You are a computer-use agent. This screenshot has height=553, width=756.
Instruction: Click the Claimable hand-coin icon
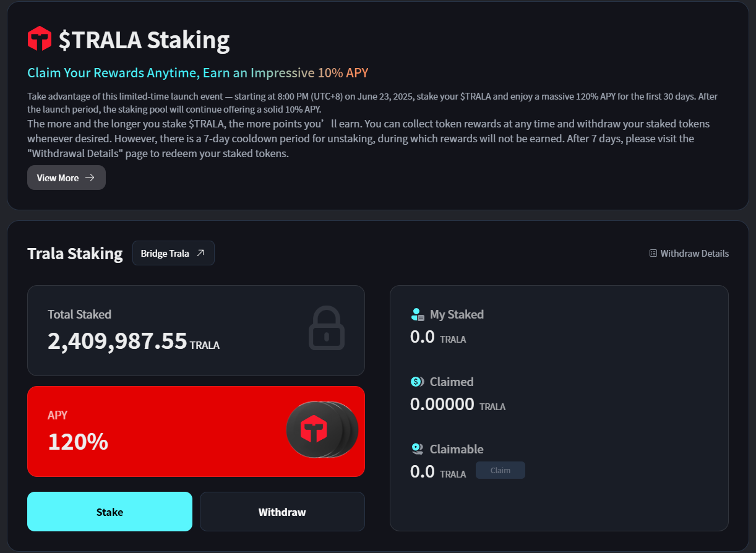pos(418,449)
